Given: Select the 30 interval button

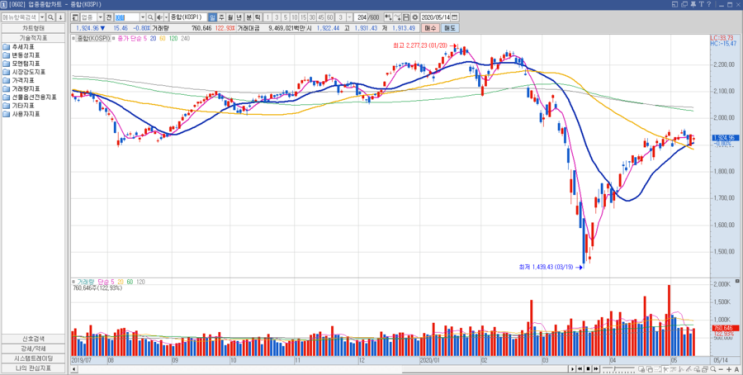Looking at the screenshot, I should [x=312, y=17].
